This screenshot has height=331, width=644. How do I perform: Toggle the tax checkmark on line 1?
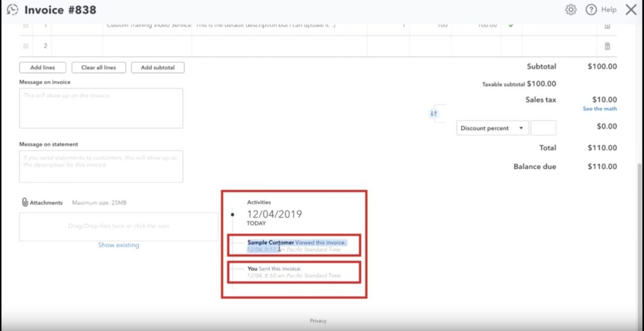511,26
